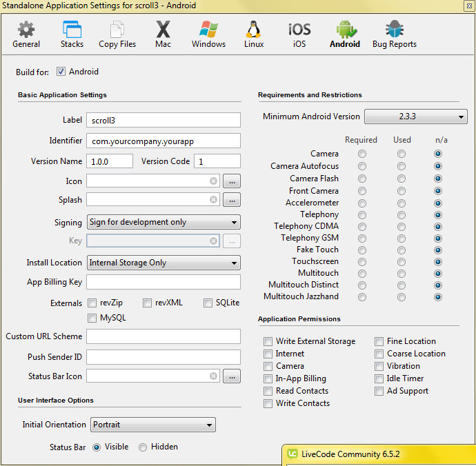Open the General settings pane
Viewport: 476px width, 466px height.
26,34
